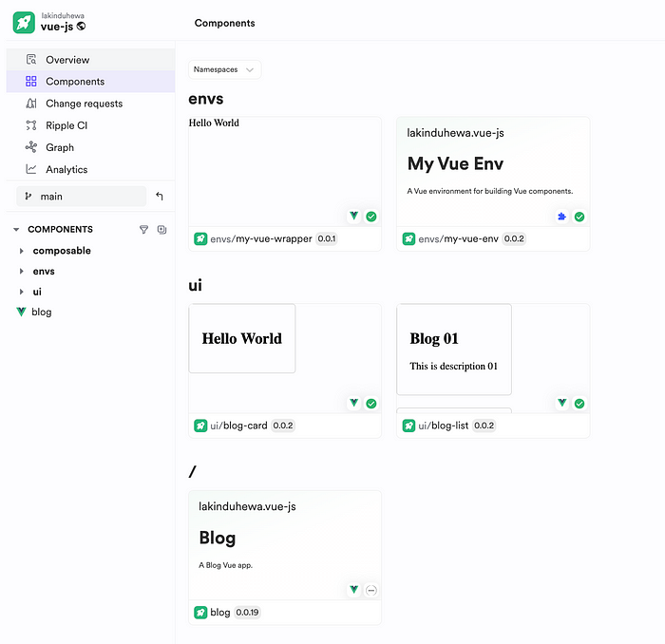Click the Vue env icon on the blog-list card
The image size is (665, 644).
tap(562, 403)
